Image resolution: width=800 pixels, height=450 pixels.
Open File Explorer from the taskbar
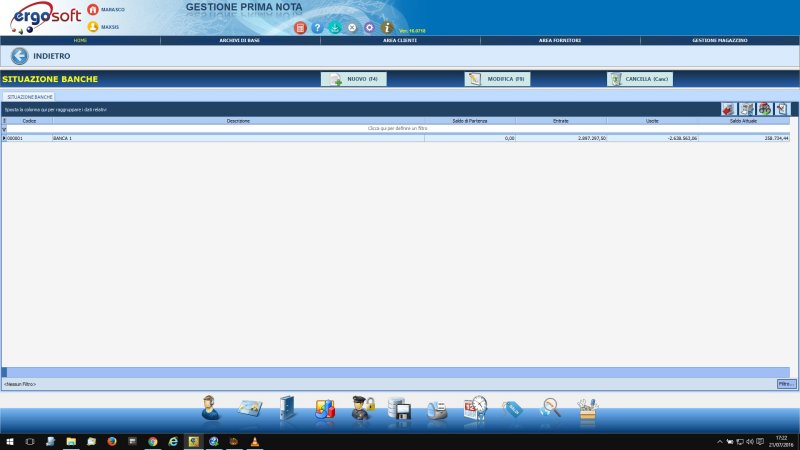[71, 441]
